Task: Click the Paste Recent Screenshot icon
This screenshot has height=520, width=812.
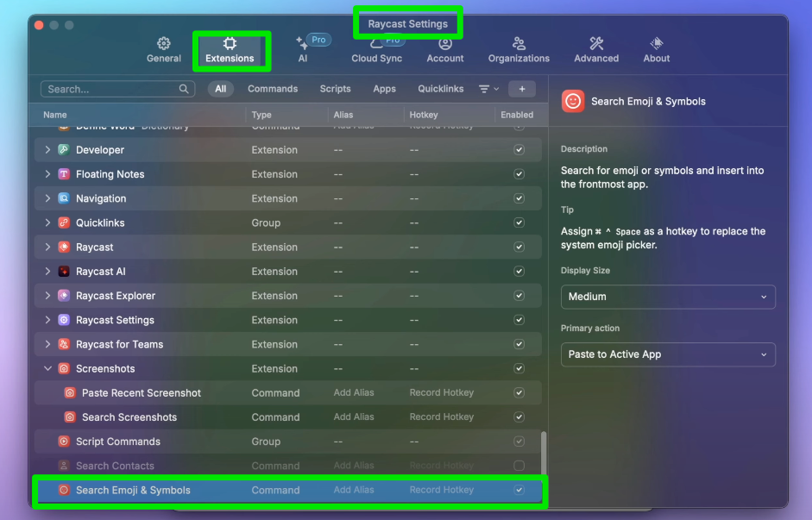Action: (70, 392)
